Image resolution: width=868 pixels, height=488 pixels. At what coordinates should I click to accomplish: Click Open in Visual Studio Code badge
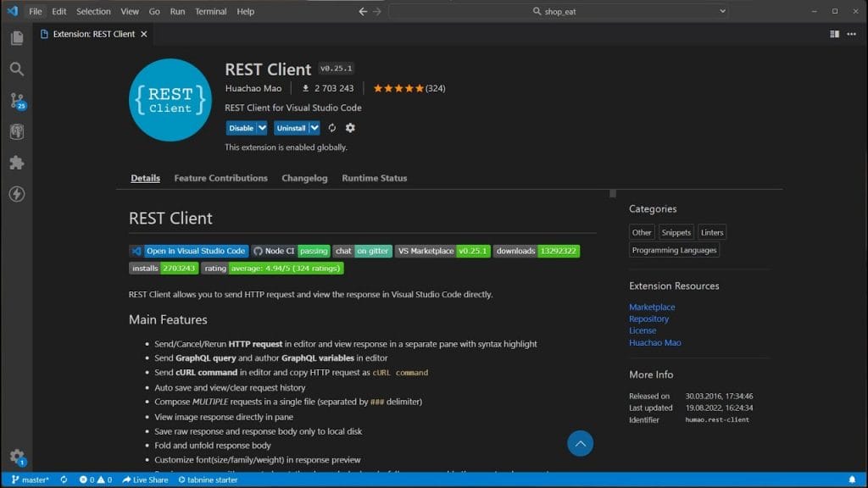coord(189,251)
